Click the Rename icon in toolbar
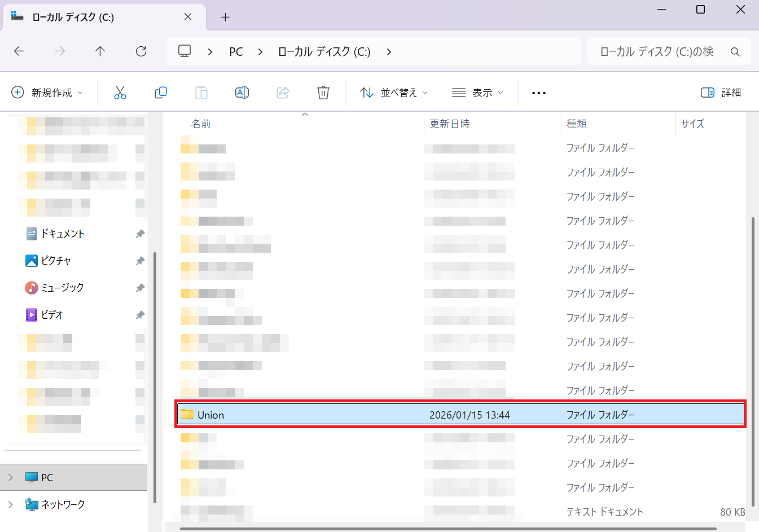 tap(242, 93)
